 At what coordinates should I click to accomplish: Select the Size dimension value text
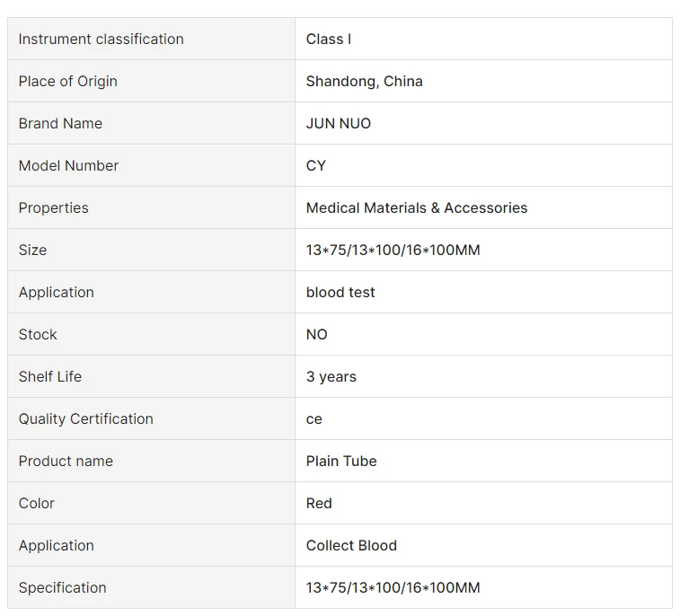pyautogui.click(x=393, y=250)
